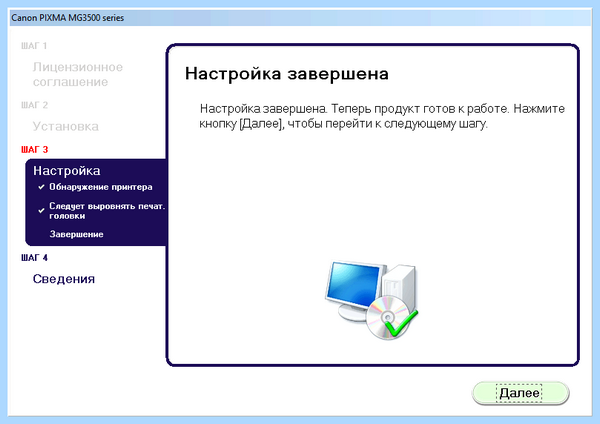Select Обнаружение принтера sub-step
This screenshot has height=424, width=600.
pos(101,187)
